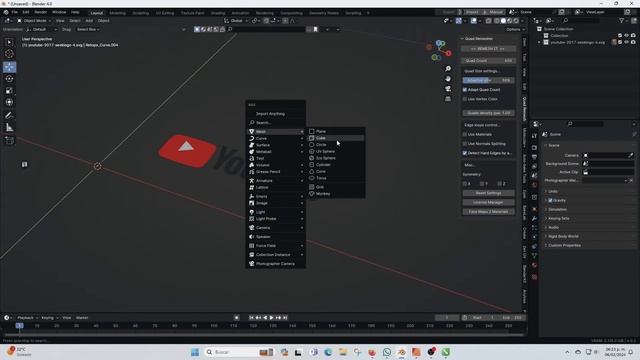640x360 pixels.
Task: Click the viewport zoom magnifier icon
Action: coord(448,69)
